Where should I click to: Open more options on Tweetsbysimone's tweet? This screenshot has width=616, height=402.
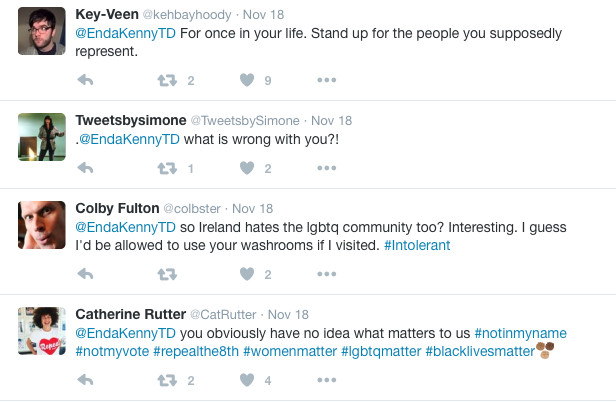point(326,168)
